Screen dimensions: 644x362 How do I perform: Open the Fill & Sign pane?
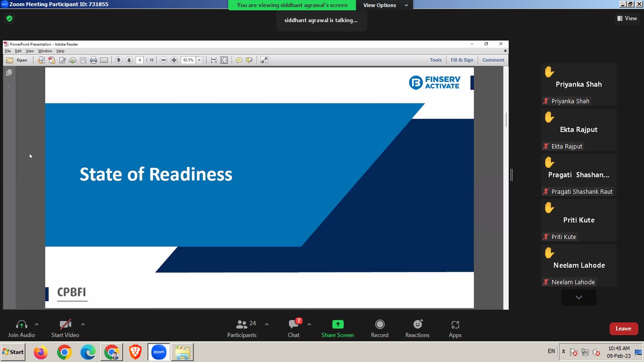(462, 60)
